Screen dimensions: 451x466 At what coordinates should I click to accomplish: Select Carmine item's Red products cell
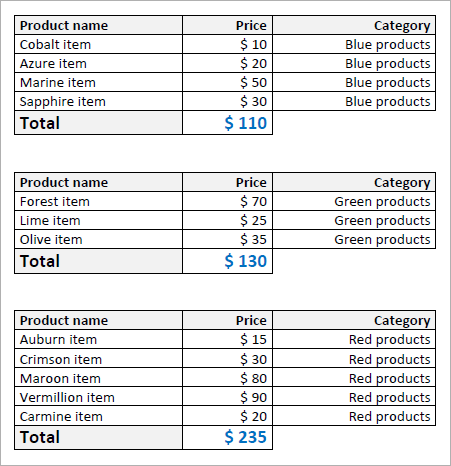[354, 416]
